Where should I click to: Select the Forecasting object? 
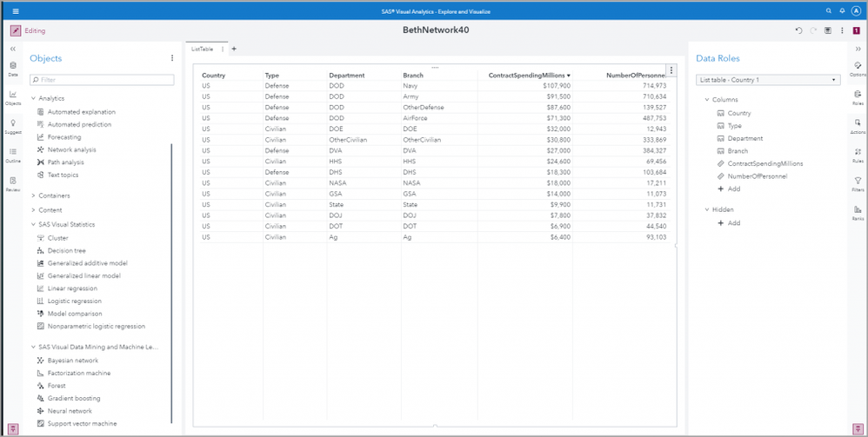[x=64, y=137]
